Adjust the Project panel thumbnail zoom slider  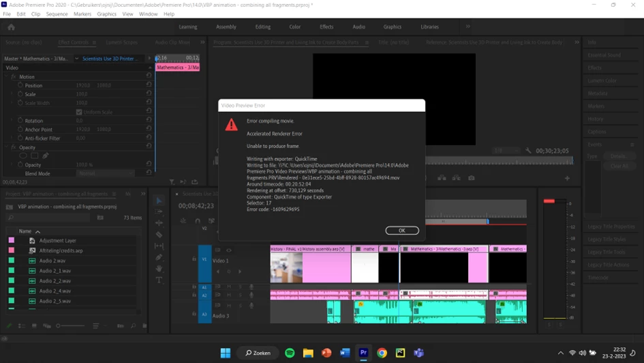point(71,325)
